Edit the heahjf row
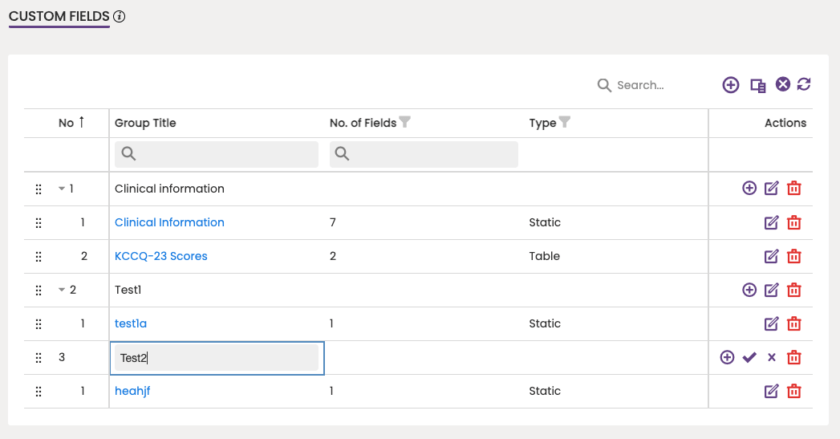The image size is (840, 439). pos(771,391)
